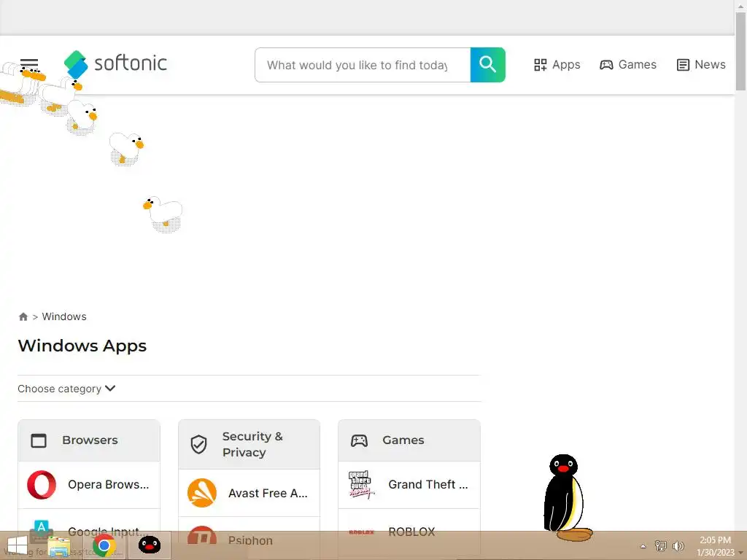Click the blue search magnifier button
The image size is (747, 560).
[487, 65]
